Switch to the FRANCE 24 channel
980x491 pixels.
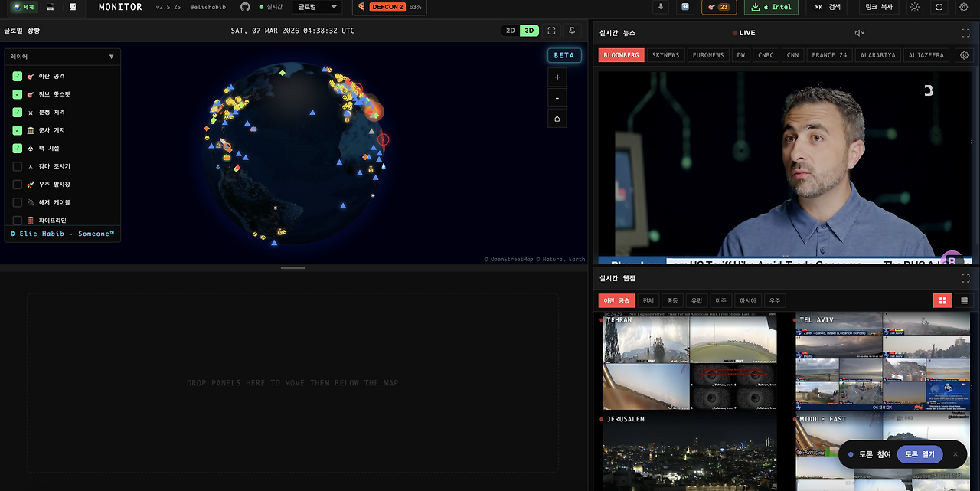point(829,55)
